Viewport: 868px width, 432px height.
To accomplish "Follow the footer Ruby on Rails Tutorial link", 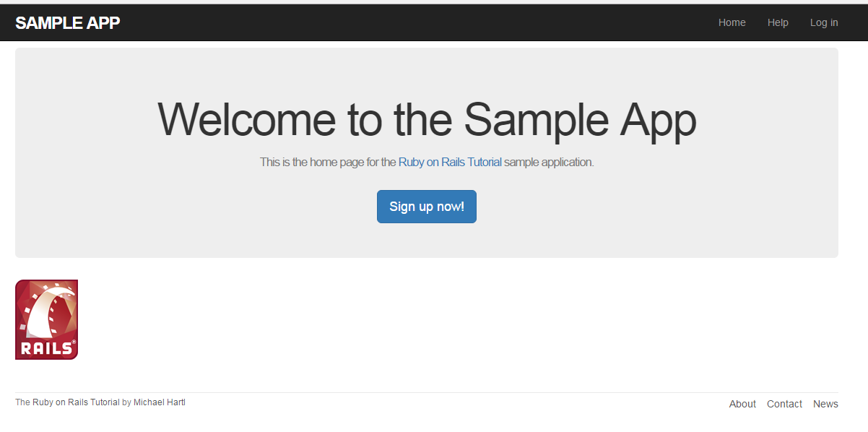I will pyautogui.click(x=76, y=402).
